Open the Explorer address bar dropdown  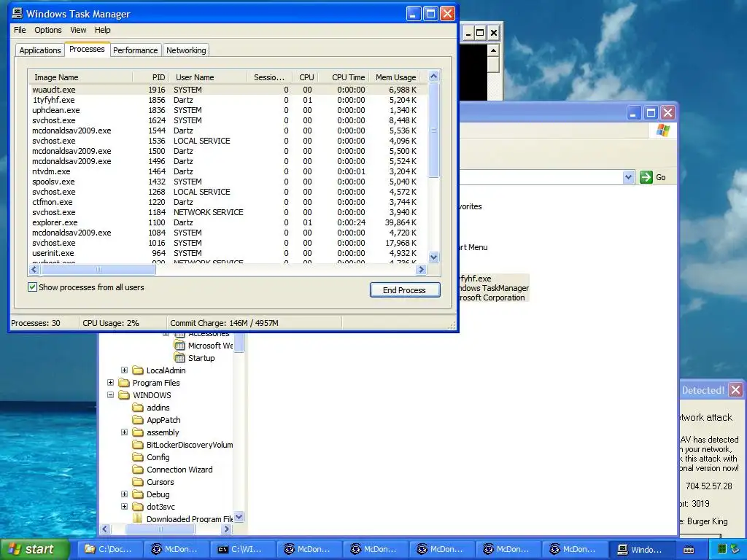(628, 177)
